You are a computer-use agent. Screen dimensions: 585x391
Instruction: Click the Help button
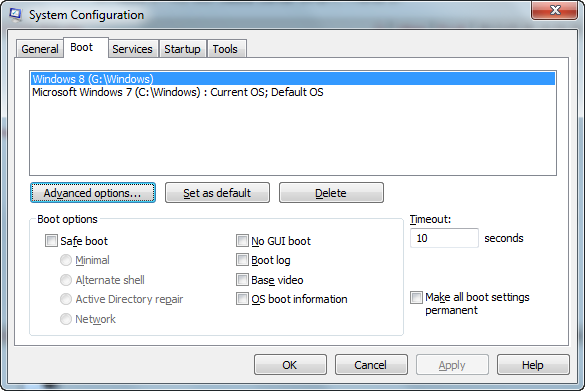pos(533,365)
